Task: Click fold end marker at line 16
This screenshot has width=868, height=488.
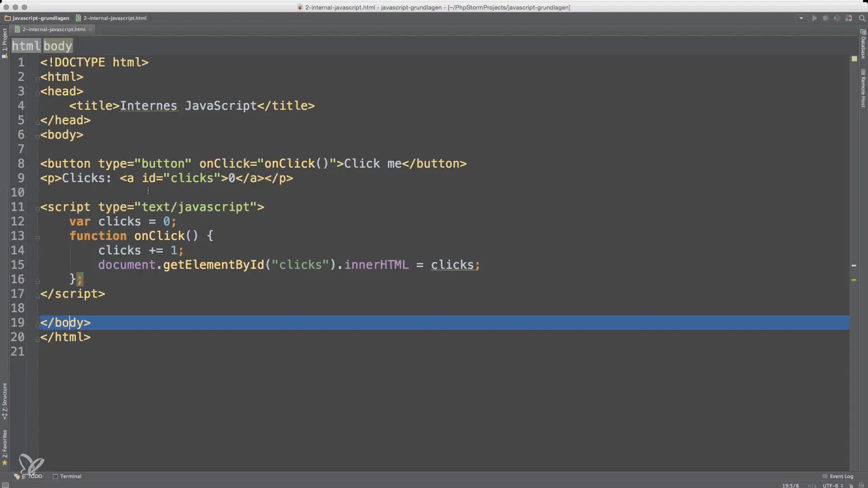Action: point(38,281)
